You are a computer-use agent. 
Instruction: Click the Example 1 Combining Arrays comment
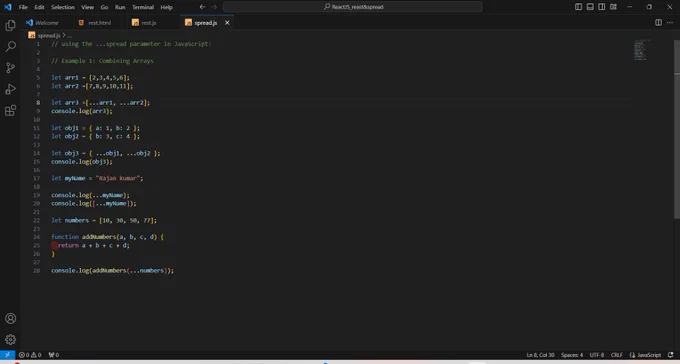[102, 61]
